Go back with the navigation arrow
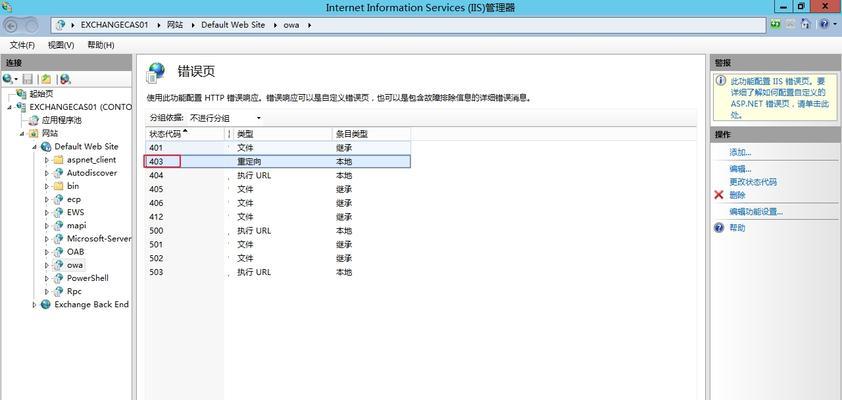Image resolution: width=842 pixels, height=400 pixels. [11, 25]
